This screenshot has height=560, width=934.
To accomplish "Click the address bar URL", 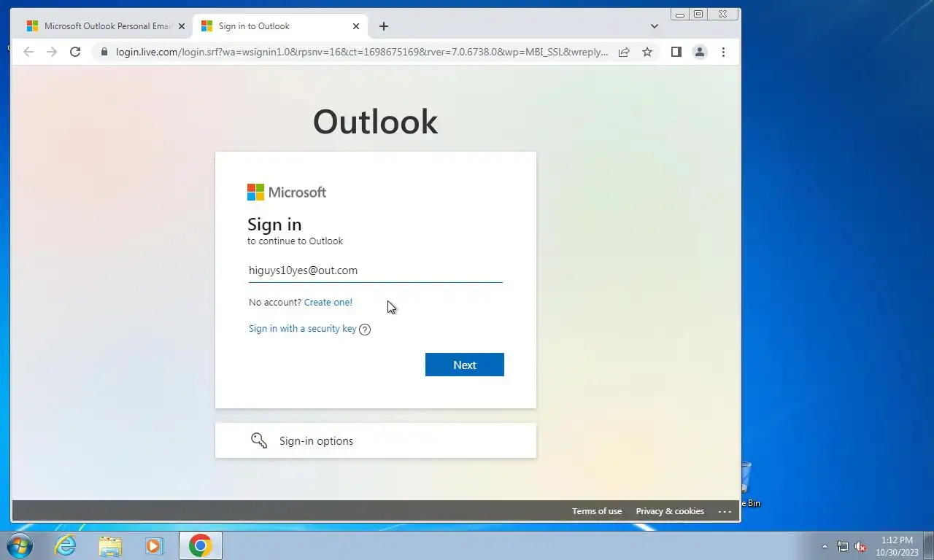I will [362, 52].
